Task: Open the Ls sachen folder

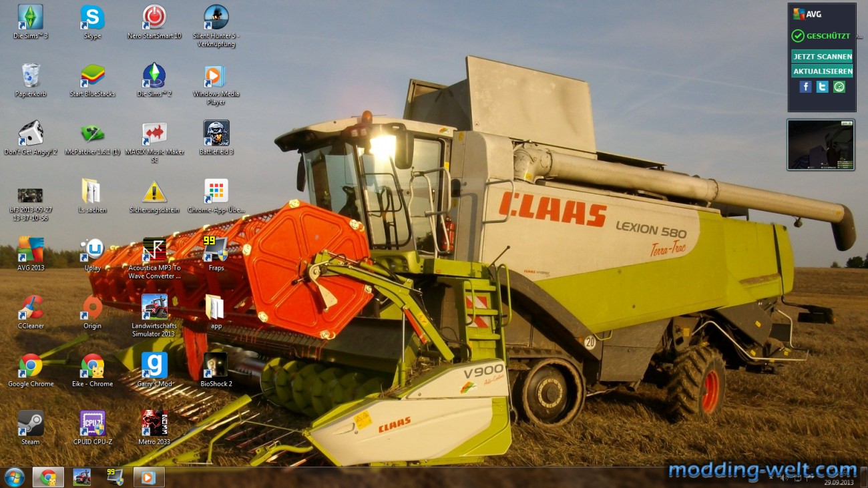Action: 92,196
